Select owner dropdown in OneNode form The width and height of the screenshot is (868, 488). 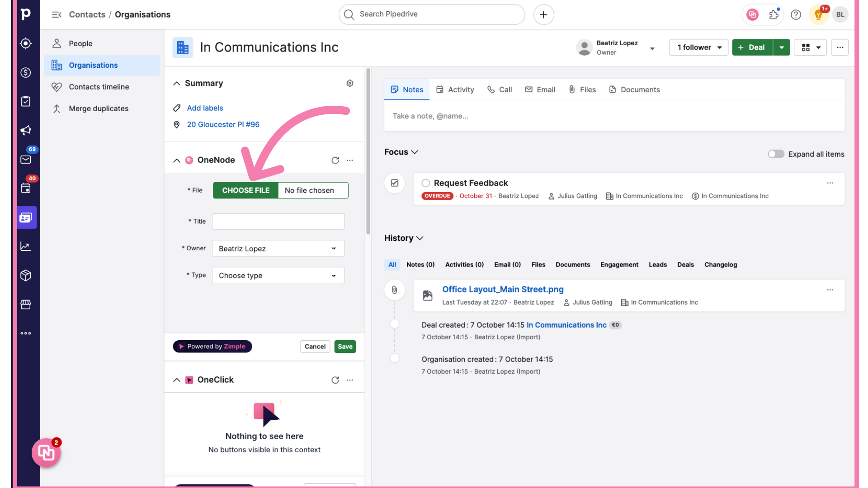(278, 249)
